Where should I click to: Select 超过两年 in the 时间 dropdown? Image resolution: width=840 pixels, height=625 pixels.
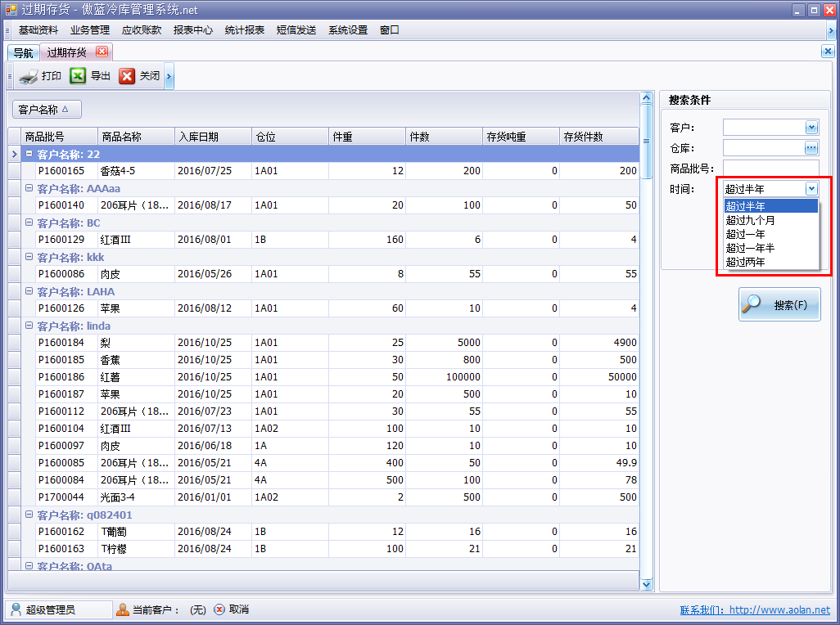coord(745,263)
